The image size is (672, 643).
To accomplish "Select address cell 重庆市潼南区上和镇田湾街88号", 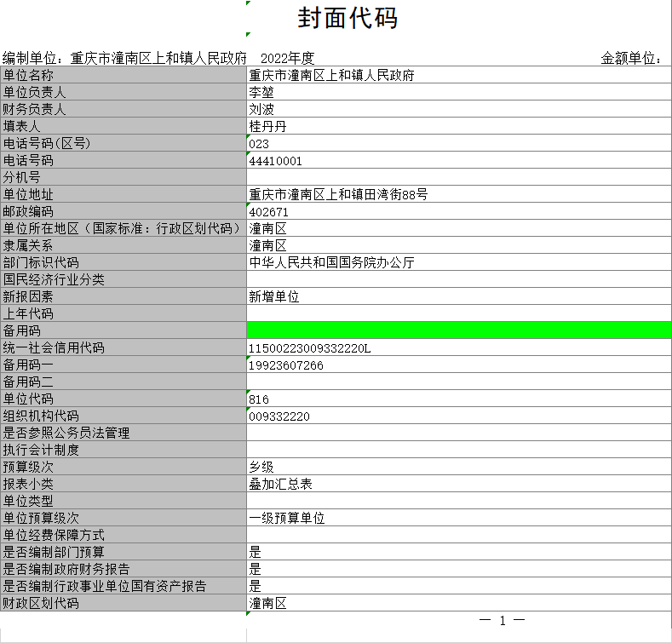I will pyautogui.click(x=459, y=194).
